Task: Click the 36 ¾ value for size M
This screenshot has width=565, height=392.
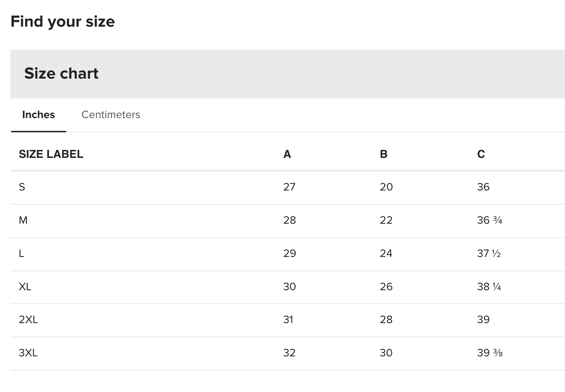Action: tap(489, 220)
